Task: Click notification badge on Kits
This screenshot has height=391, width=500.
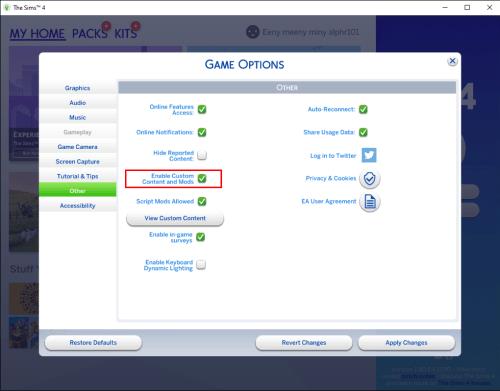Action: click(136, 26)
